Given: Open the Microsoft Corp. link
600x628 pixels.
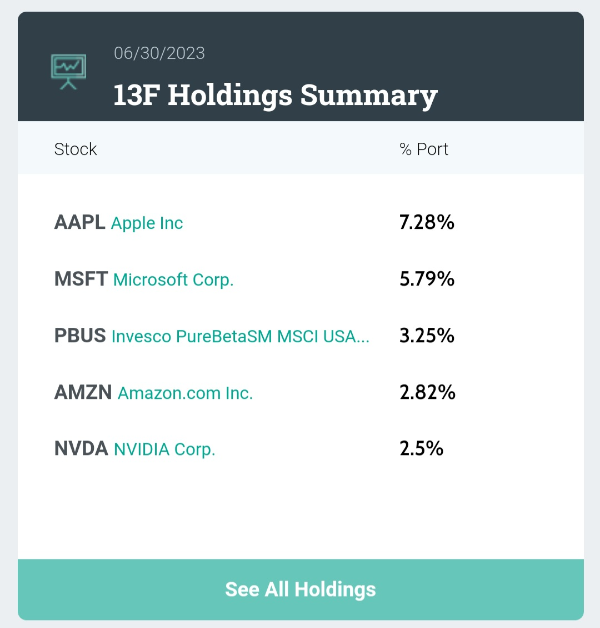Looking at the screenshot, I should click(173, 280).
